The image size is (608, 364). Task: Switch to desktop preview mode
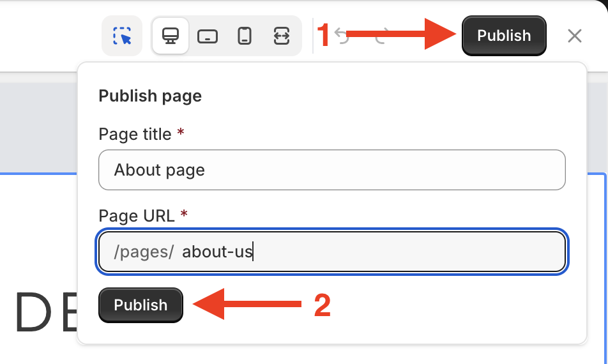(170, 36)
